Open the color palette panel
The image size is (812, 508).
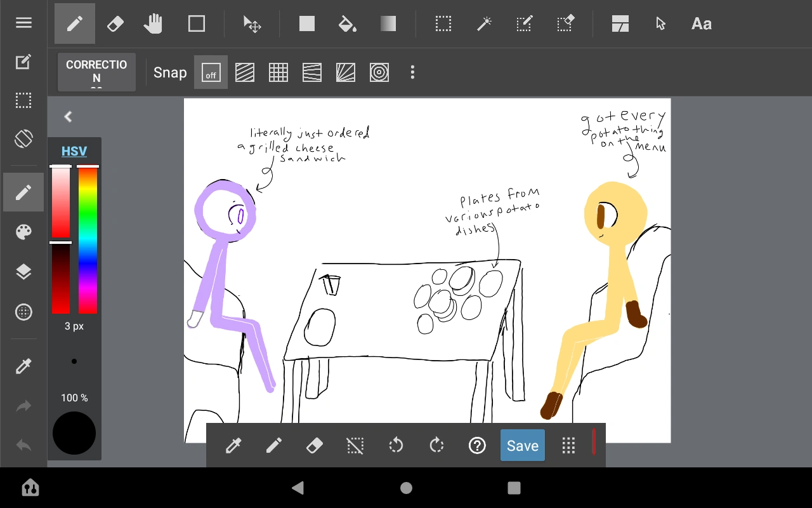[x=23, y=231]
